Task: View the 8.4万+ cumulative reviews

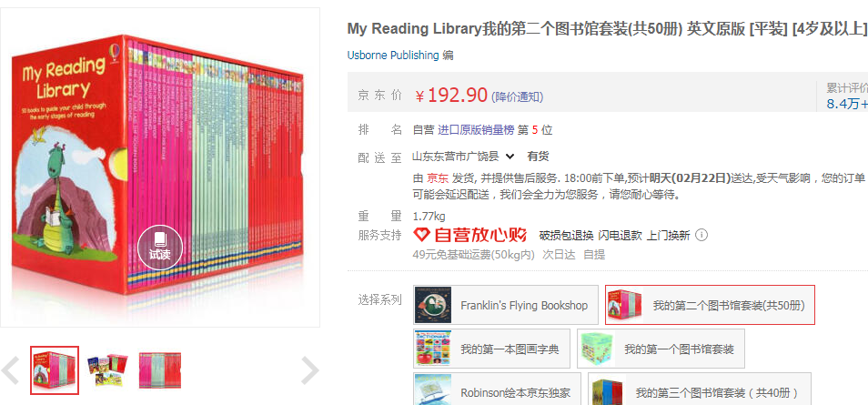Action: click(x=847, y=104)
